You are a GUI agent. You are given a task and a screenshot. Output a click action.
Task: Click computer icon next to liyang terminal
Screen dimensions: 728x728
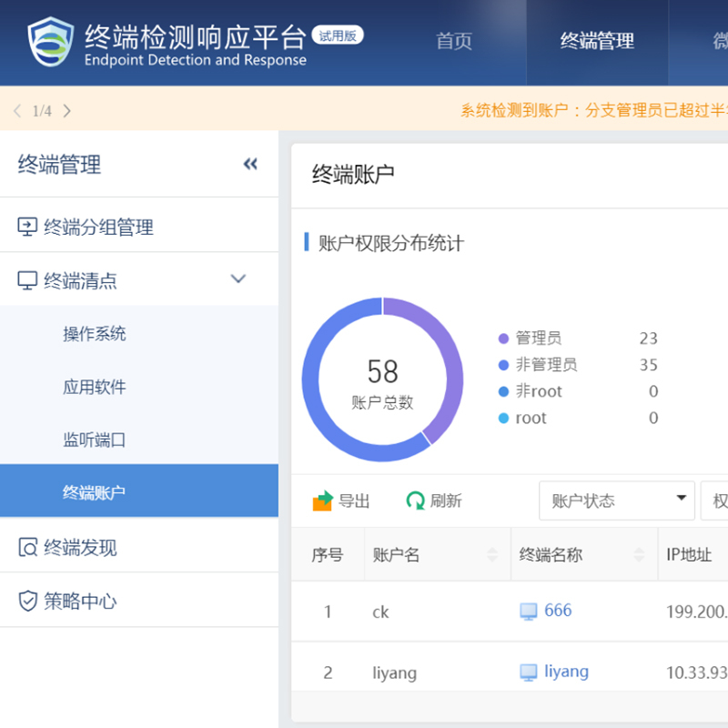529,672
